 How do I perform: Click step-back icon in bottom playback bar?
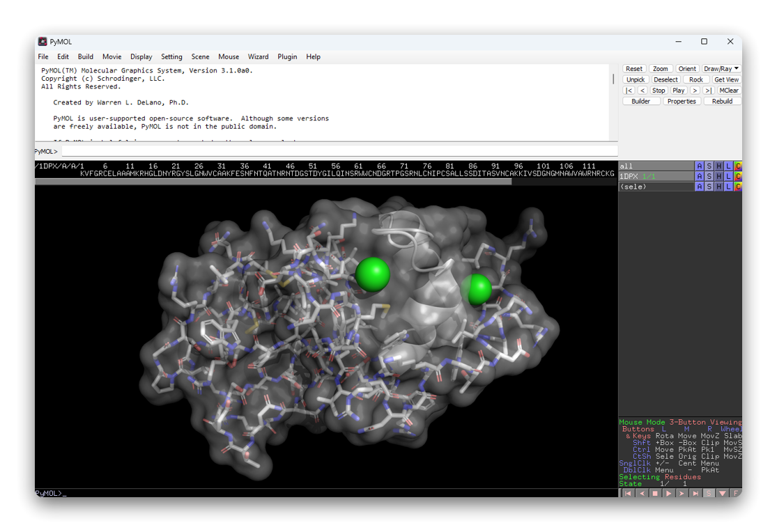click(642, 494)
